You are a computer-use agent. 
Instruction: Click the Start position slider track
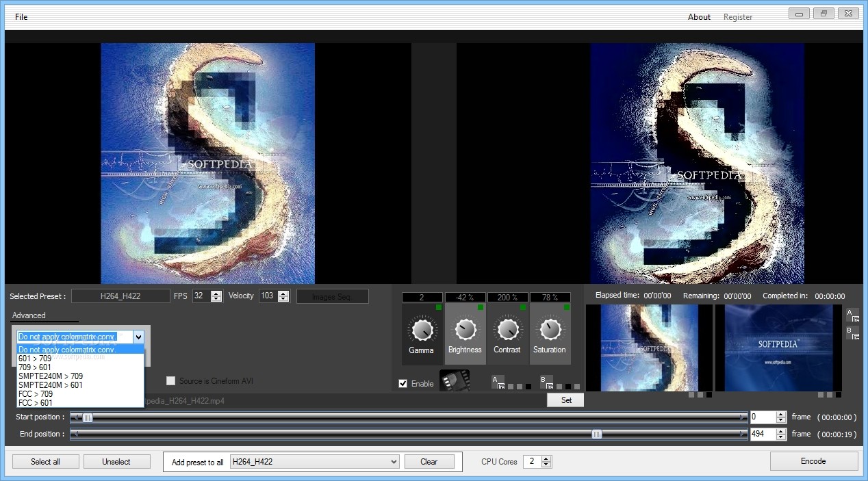409,417
